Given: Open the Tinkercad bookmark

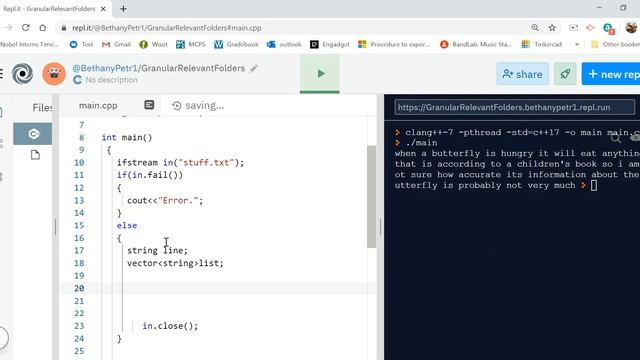Looking at the screenshot, I should tap(542, 44).
